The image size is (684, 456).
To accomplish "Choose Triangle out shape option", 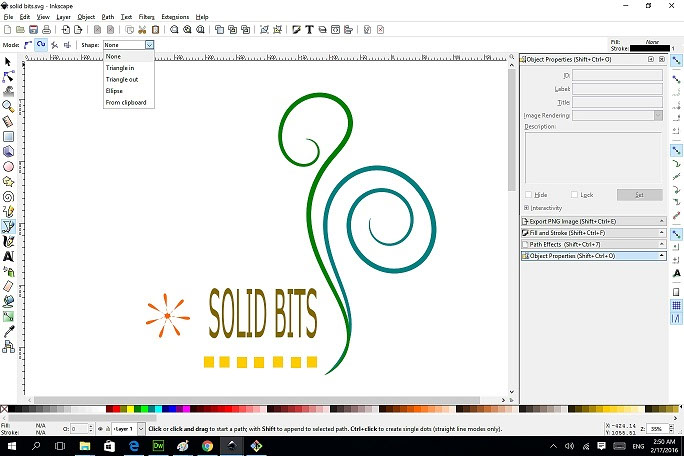I will [129, 79].
